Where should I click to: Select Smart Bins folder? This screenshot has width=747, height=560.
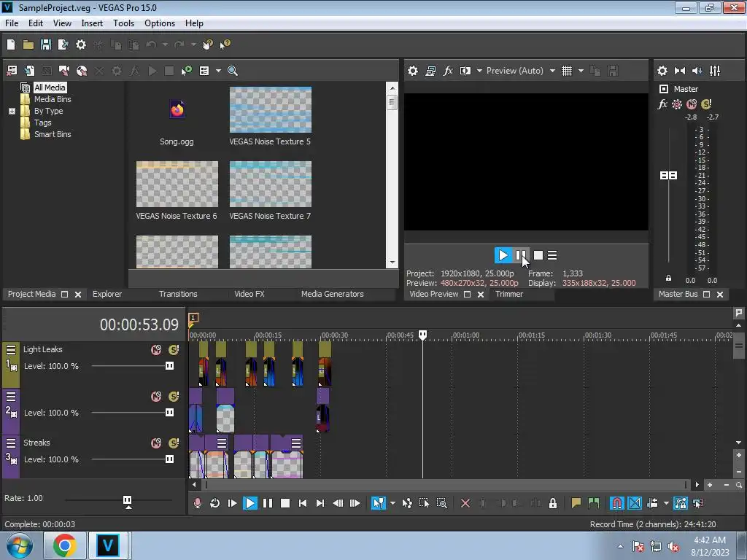coord(53,134)
